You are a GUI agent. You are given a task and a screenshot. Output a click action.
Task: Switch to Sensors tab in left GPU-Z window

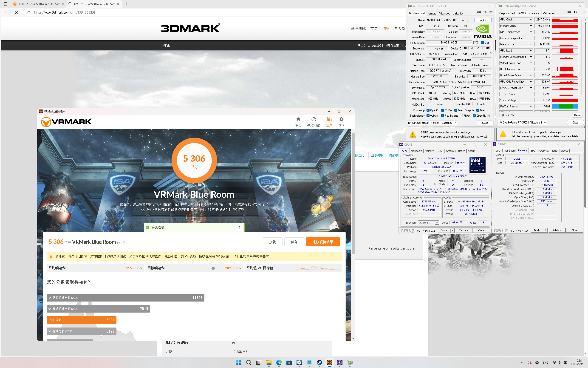[432, 14]
